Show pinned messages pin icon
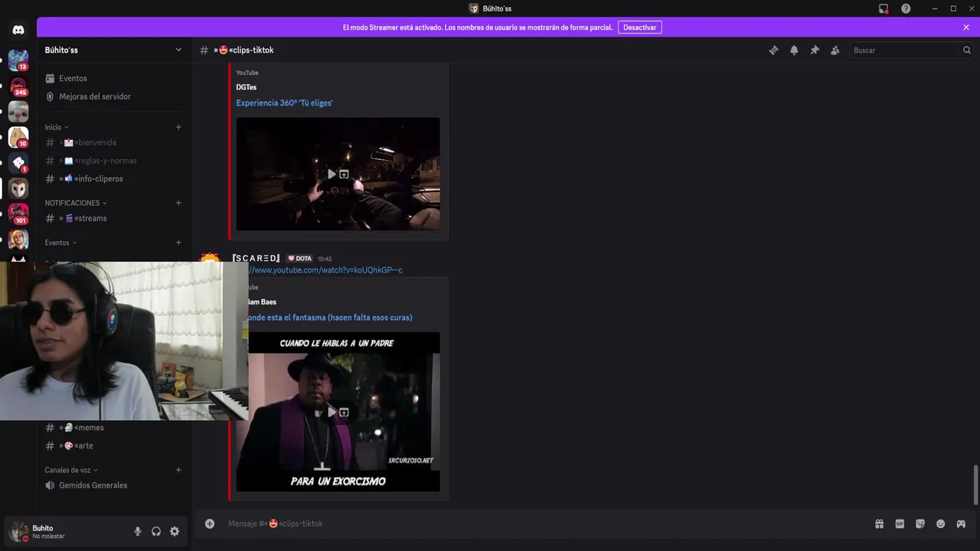 (x=815, y=50)
